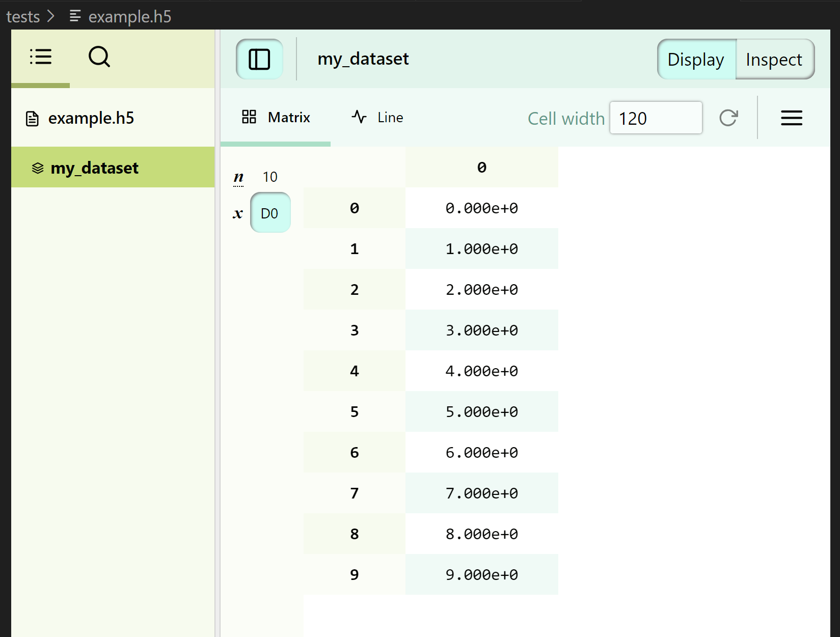Click row header 9
Screen dimensions: 840x637
point(355,574)
